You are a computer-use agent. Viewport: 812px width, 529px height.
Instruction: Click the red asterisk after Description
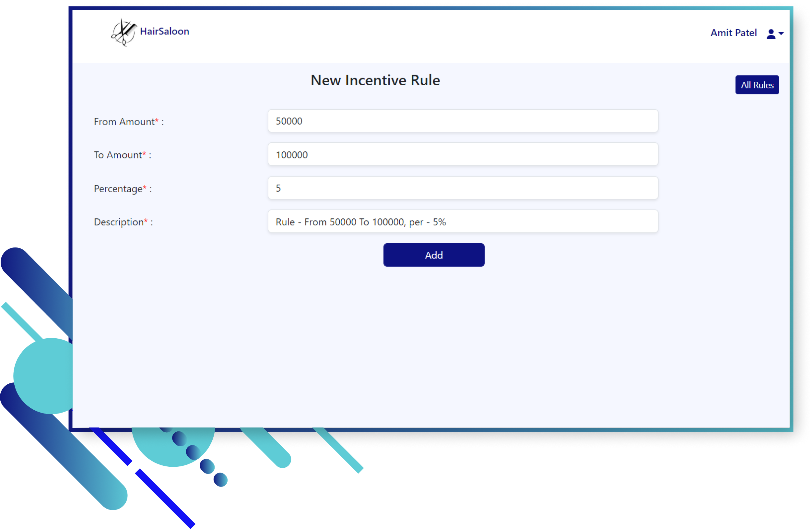point(146,221)
